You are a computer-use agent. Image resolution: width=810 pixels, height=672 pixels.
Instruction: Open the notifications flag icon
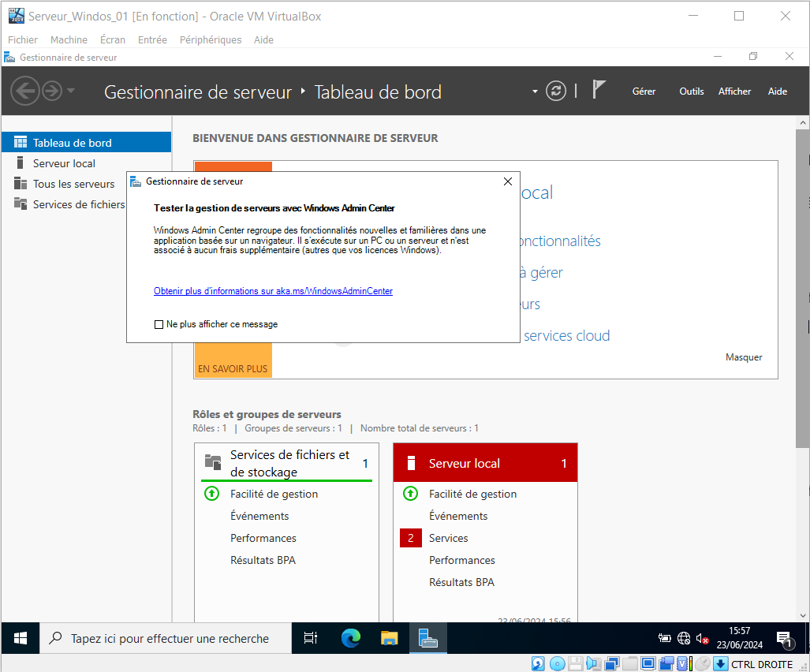click(599, 90)
